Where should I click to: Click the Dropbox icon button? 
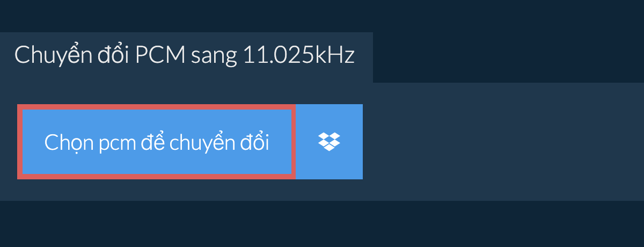pyautogui.click(x=330, y=142)
